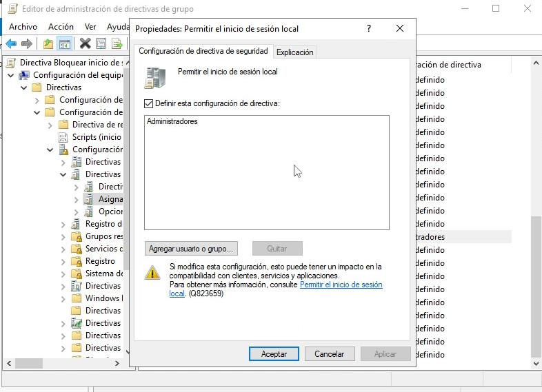Viewport: 542px width, 392px height.
Task: Switch to the Explicación tab
Action: click(x=294, y=52)
